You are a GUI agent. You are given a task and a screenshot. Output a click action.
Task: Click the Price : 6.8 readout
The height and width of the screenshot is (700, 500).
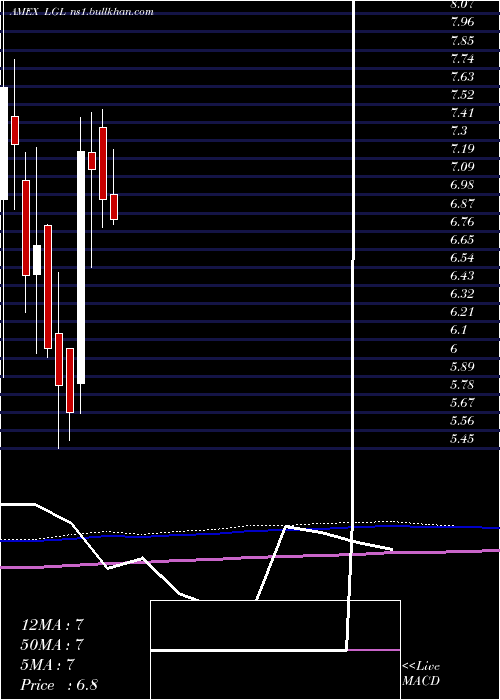(59, 685)
